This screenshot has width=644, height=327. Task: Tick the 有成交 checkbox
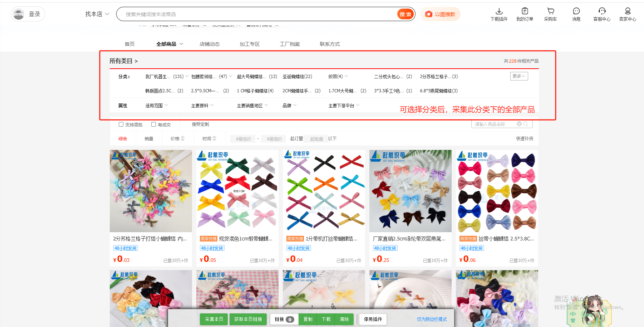click(154, 125)
